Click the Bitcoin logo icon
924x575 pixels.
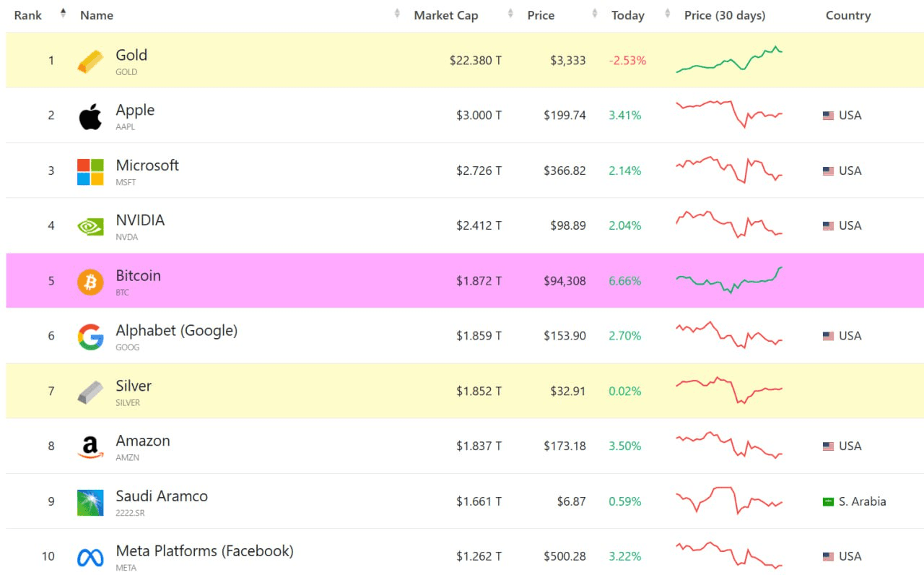point(90,282)
